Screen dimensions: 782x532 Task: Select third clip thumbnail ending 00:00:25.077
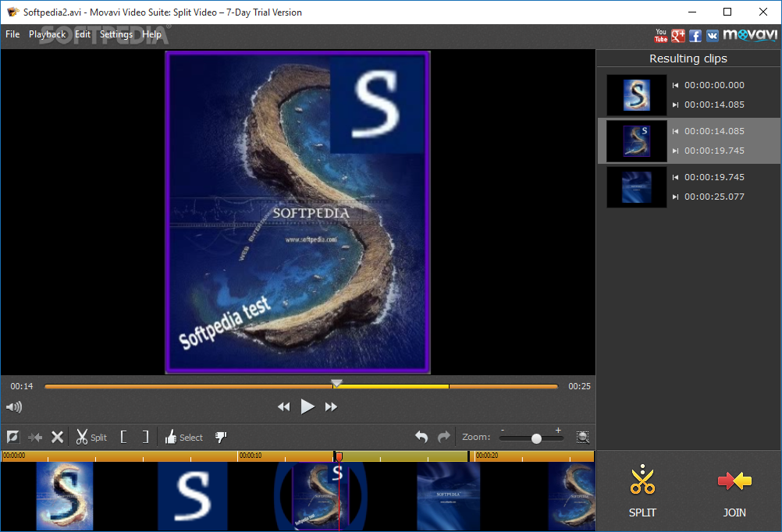[x=636, y=187]
